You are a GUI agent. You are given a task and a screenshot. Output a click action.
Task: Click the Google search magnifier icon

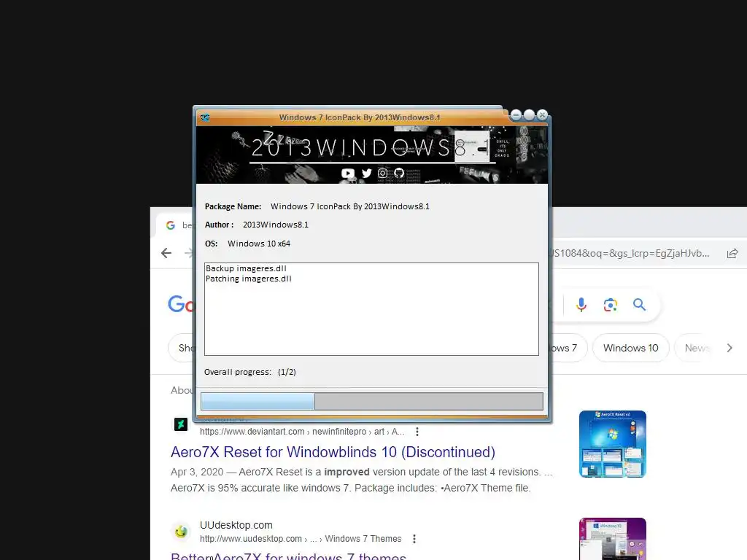point(639,305)
